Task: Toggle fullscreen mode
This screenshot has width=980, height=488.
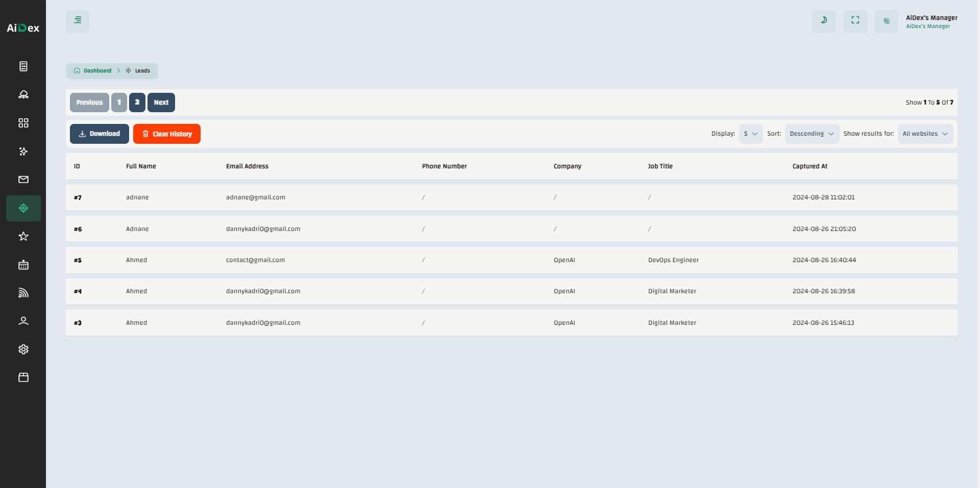Action: coord(855,21)
